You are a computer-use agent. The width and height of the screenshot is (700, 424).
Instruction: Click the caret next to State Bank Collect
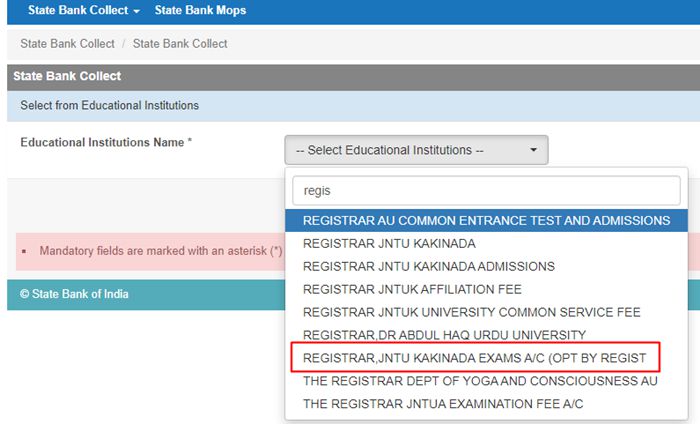(x=137, y=11)
